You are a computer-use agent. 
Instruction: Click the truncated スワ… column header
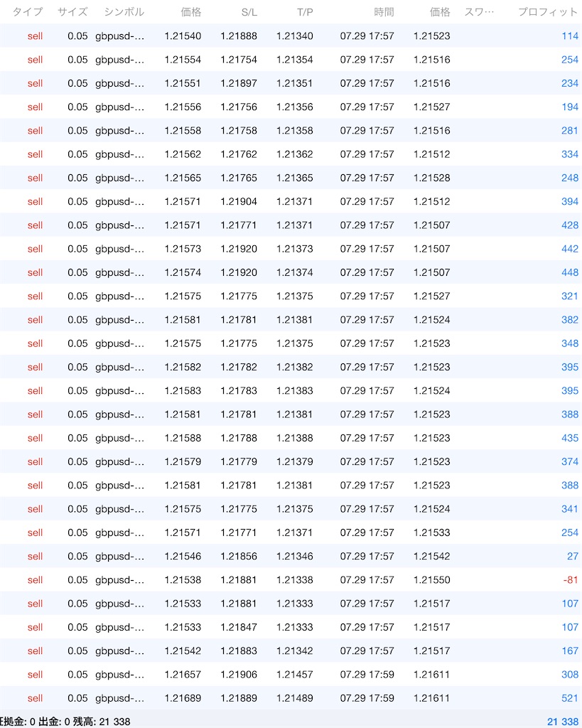[x=480, y=12]
